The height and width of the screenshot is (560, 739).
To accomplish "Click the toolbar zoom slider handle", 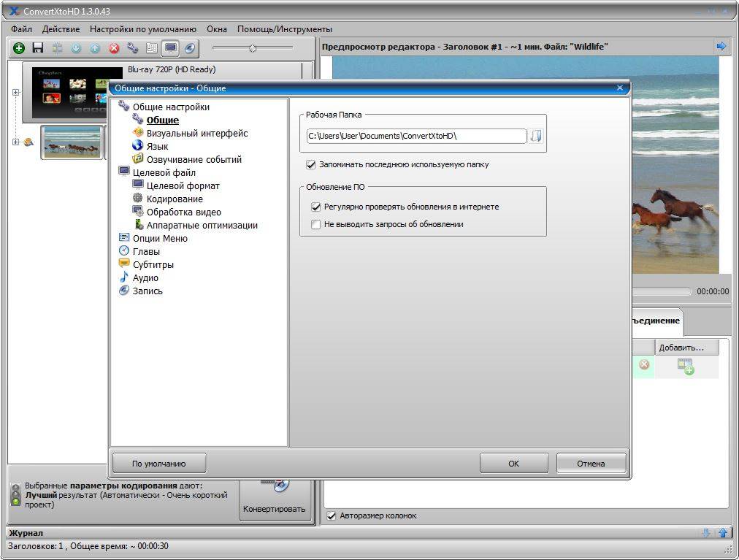I will [x=253, y=48].
